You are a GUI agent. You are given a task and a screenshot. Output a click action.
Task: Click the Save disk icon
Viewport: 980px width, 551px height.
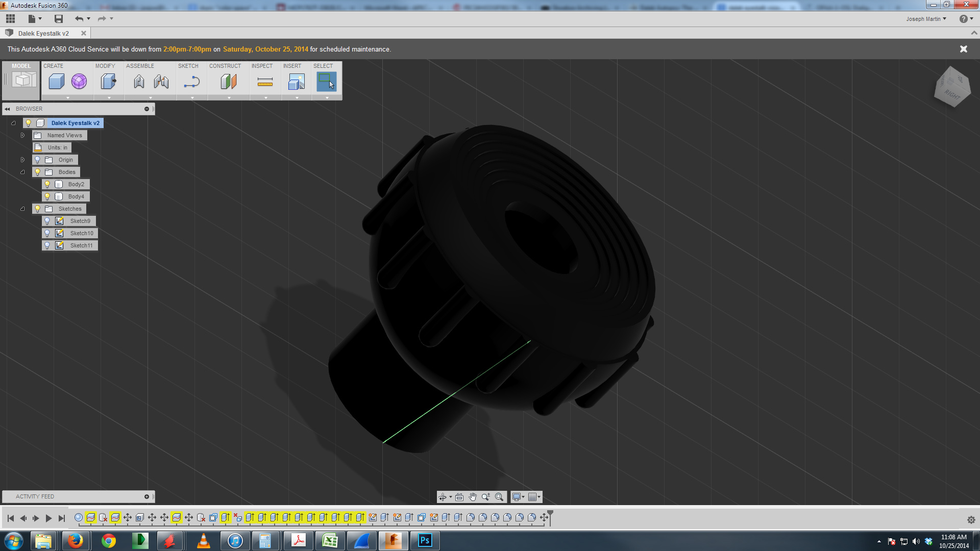pyautogui.click(x=59, y=19)
